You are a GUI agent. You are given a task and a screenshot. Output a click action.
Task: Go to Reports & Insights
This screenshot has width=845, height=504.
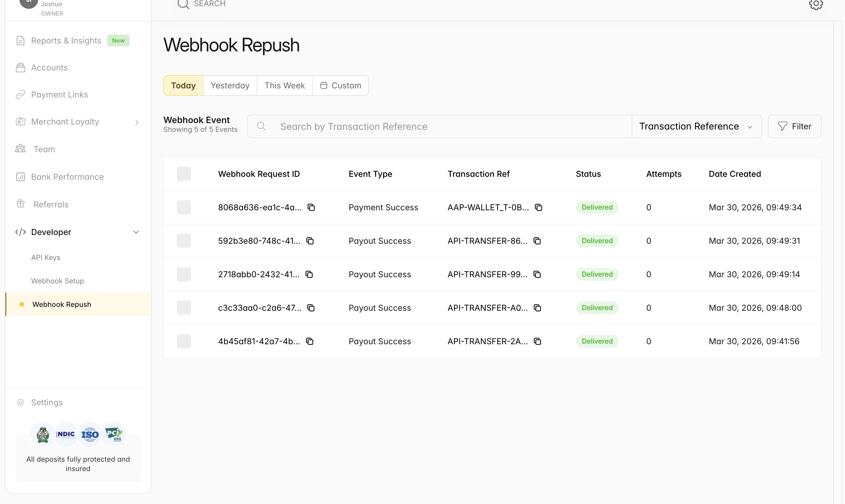point(66,41)
